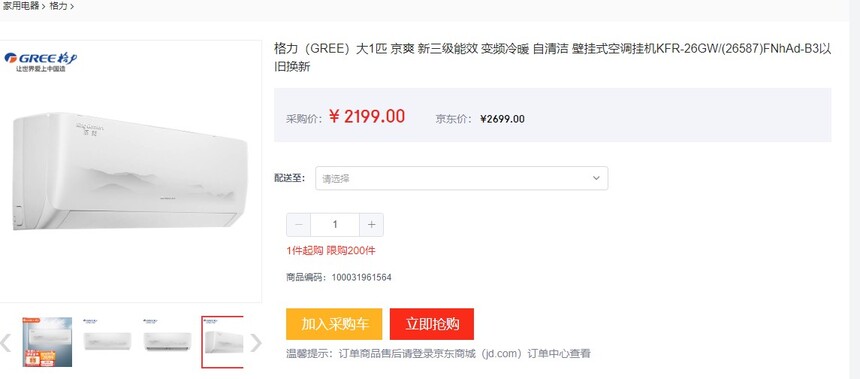Click the product title text
Screen dimensions: 860x379
553,58
